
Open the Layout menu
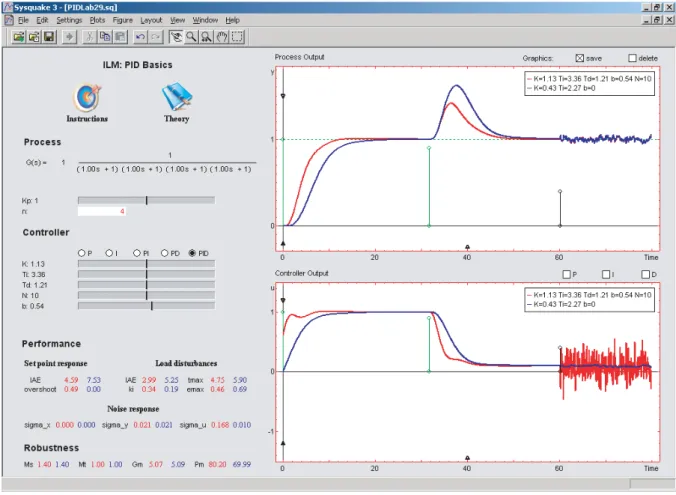pyautogui.click(x=151, y=20)
